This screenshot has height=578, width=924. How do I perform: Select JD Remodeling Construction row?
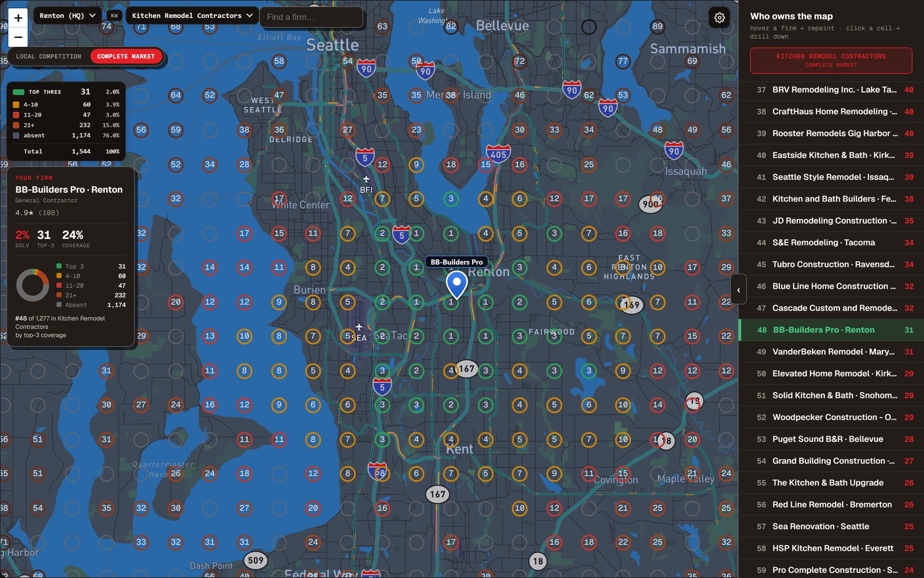[832, 221]
